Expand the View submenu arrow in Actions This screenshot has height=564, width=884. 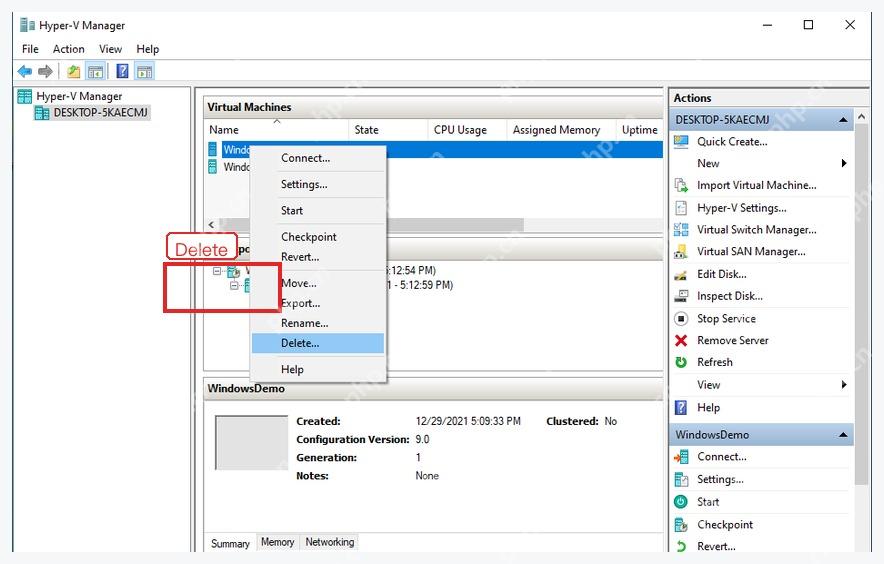pyautogui.click(x=844, y=385)
